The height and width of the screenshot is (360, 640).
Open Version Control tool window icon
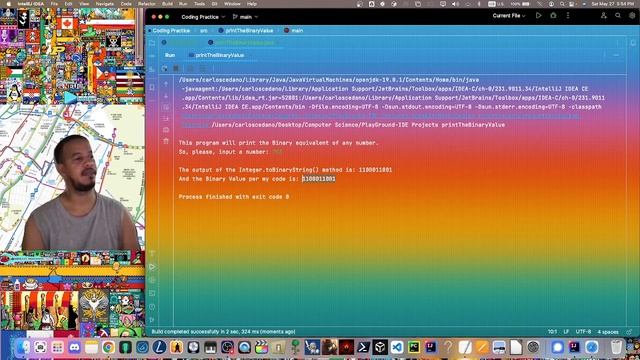[x=152, y=320]
